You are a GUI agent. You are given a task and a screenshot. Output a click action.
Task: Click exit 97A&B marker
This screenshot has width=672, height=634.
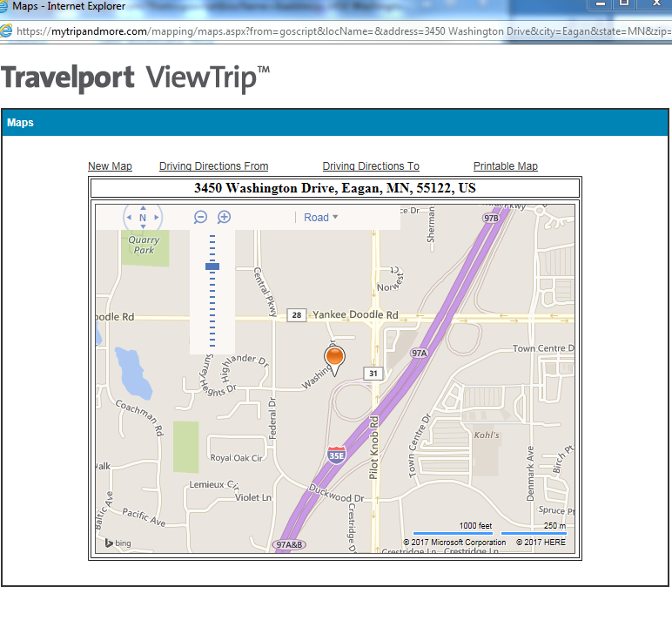[x=289, y=545]
